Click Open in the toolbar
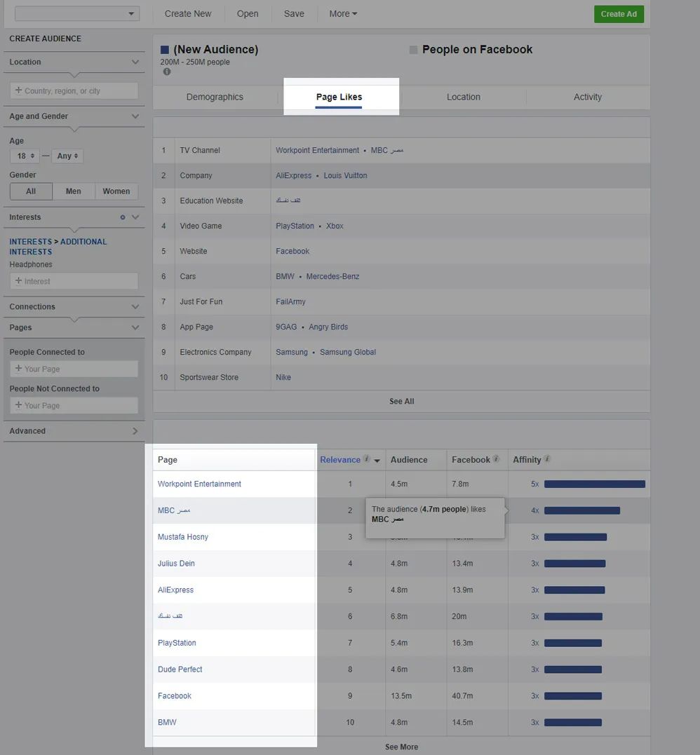The image size is (700, 755). point(248,13)
